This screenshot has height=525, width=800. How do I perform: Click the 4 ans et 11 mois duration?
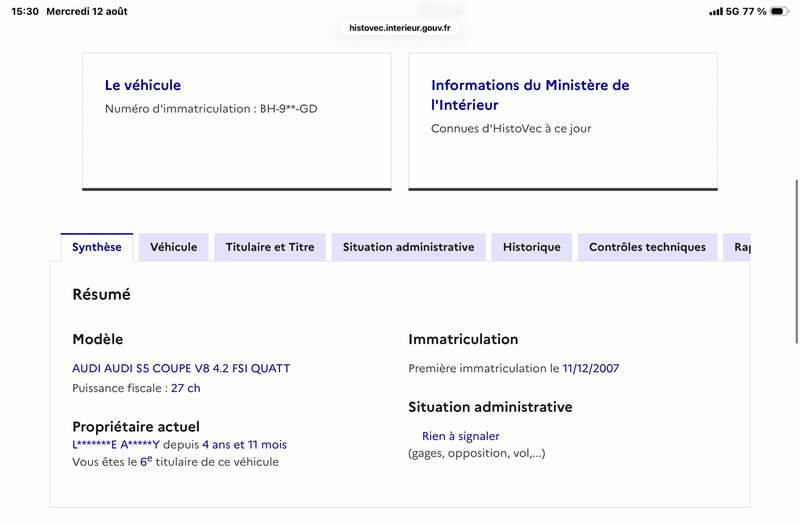pos(244,445)
